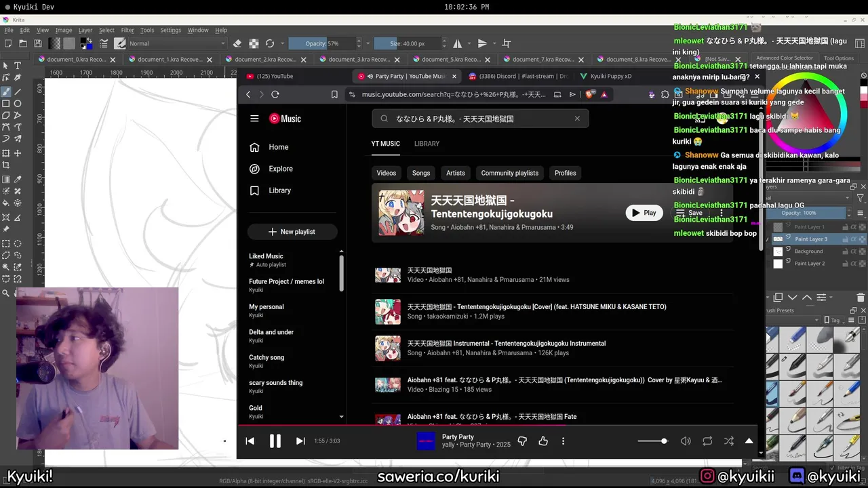
Task: Move layer down with arrow icon
Action: coord(793,298)
